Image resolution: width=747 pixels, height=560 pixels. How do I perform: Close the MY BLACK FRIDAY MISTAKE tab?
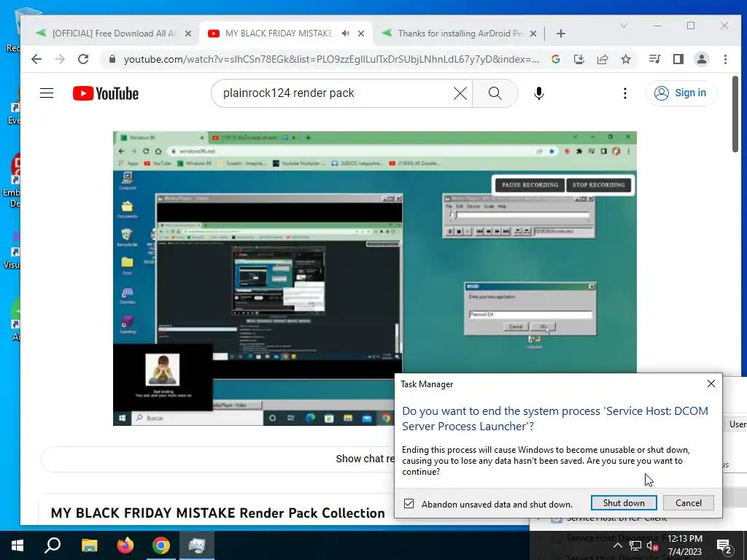pyautogui.click(x=361, y=34)
